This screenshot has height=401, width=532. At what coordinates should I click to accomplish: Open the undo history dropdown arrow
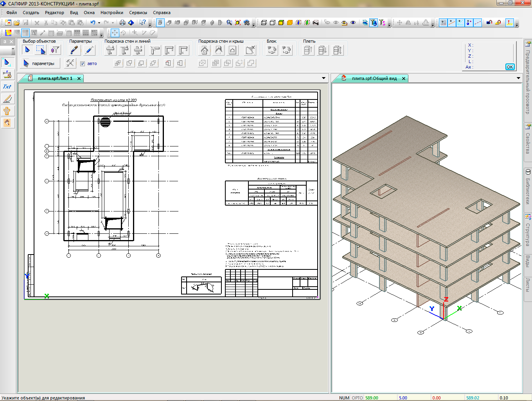(99, 23)
